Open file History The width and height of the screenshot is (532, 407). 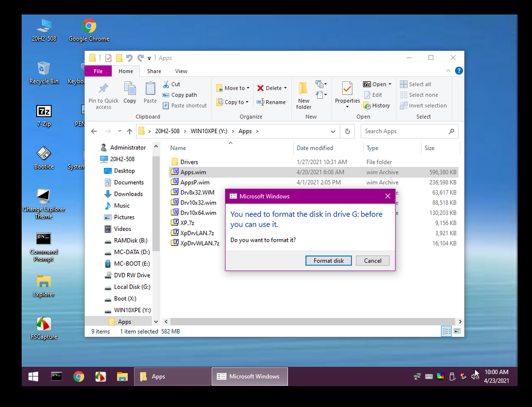(x=377, y=105)
